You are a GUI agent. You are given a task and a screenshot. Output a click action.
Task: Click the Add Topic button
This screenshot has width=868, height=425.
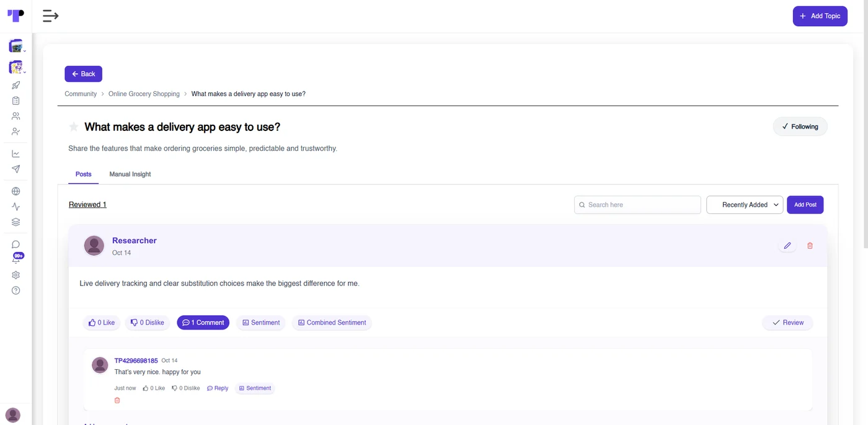(x=820, y=16)
